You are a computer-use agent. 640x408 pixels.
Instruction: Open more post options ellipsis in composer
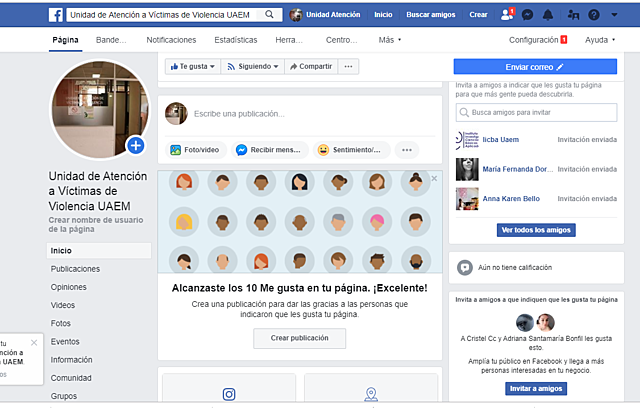(407, 150)
